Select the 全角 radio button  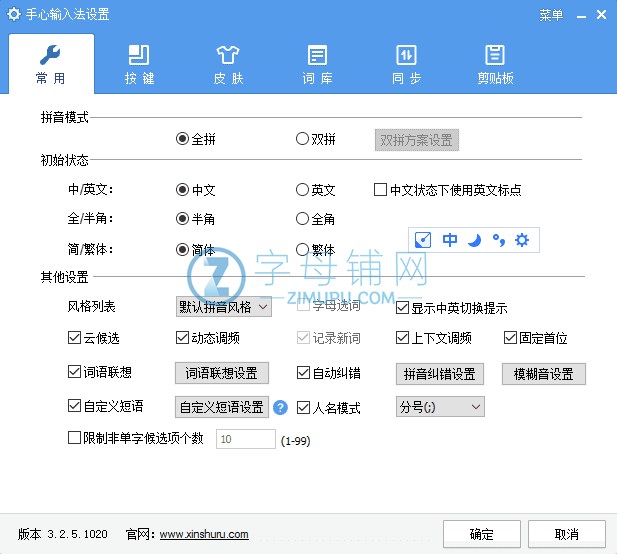click(x=316, y=218)
